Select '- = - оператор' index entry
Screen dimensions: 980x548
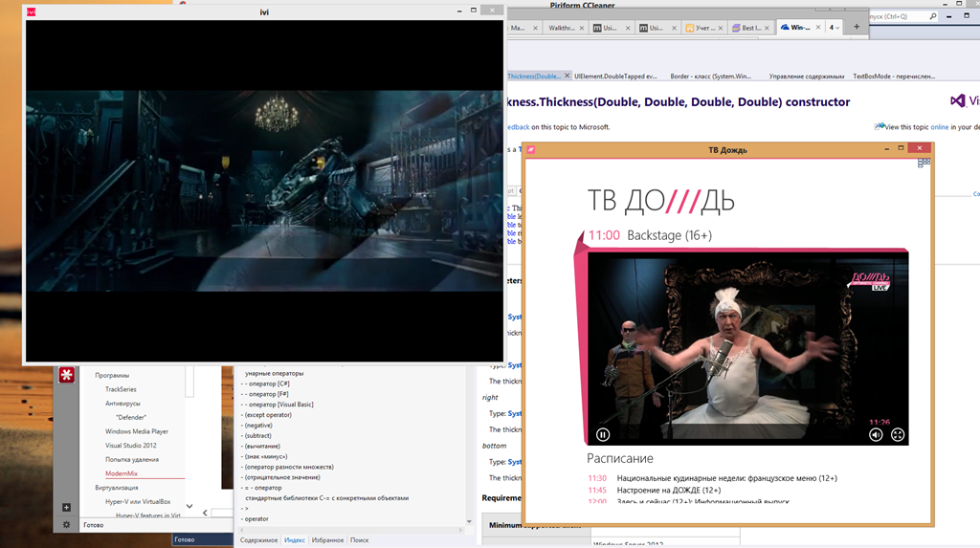click(261, 488)
